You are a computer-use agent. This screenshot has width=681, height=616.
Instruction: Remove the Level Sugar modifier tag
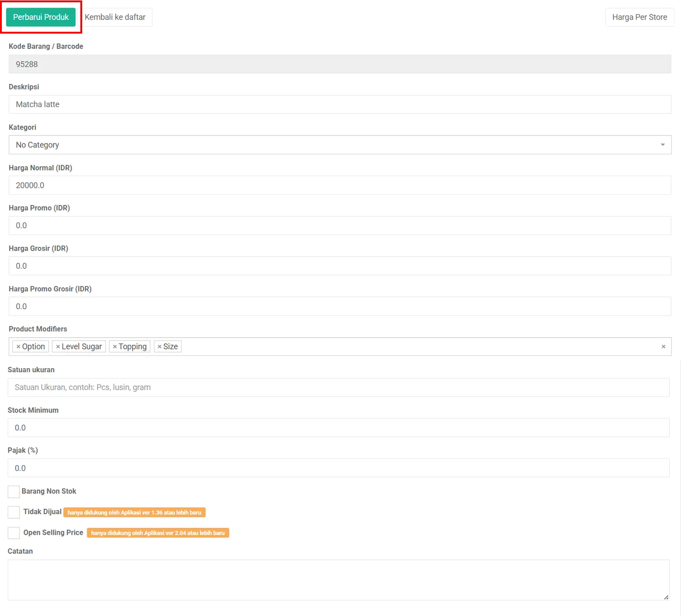pyautogui.click(x=58, y=347)
